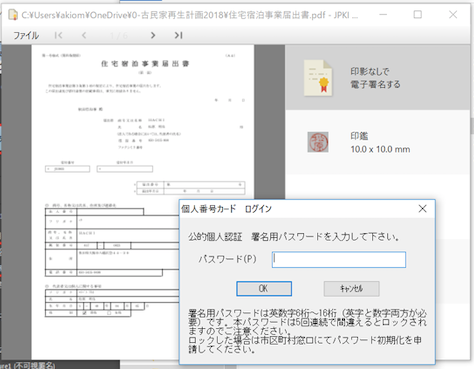
Task: Click the PDF file icon in title bar
Action: click(x=13, y=15)
